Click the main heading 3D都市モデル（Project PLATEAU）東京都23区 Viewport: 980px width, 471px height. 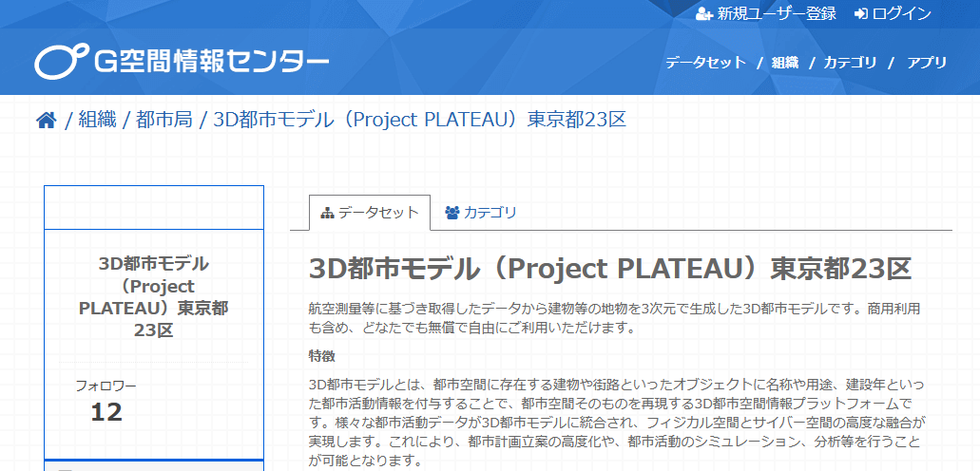pyautogui.click(x=610, y=270)
